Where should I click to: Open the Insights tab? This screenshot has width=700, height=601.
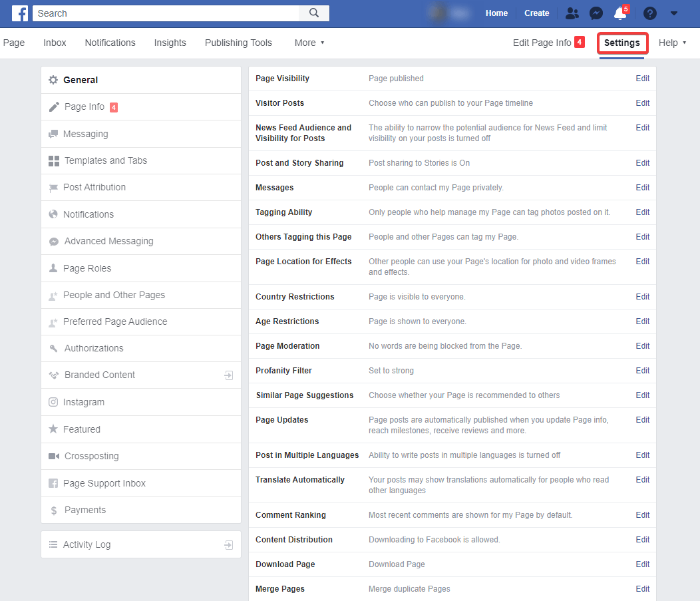click(x=170, y=43)
